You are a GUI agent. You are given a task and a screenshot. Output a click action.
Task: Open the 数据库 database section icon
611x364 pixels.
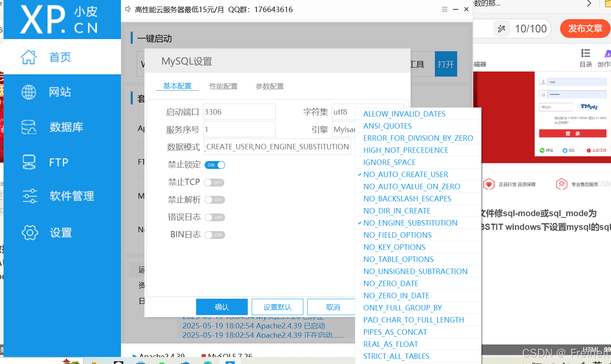click(x=29, y=127)
